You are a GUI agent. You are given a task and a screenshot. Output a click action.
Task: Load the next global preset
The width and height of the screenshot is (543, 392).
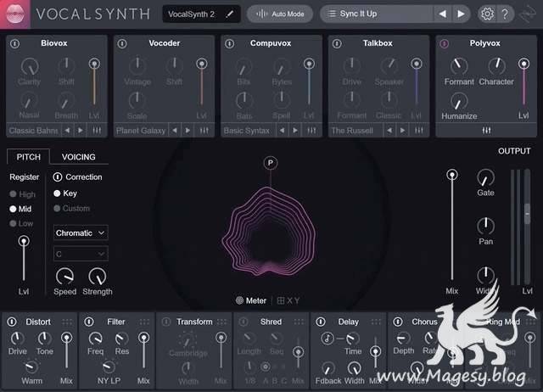tap(461, 14)
